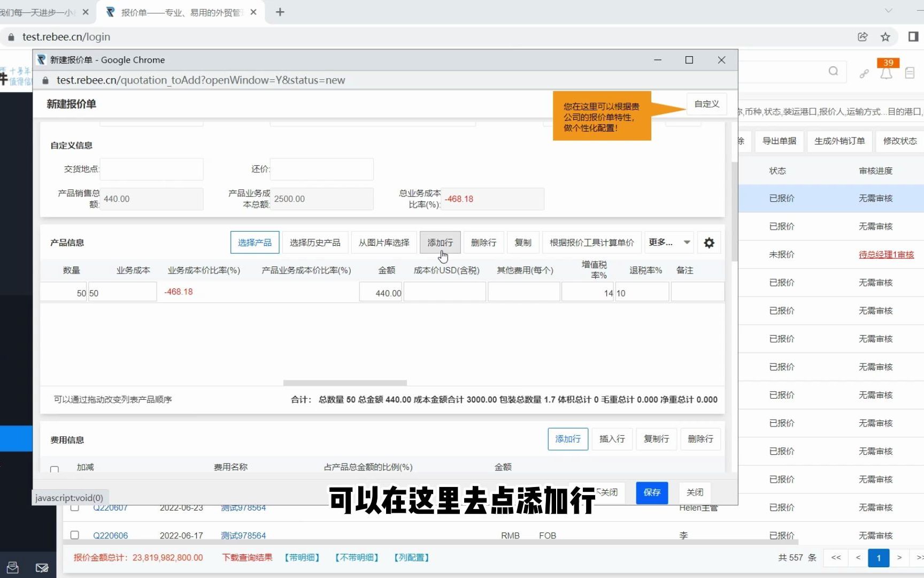Viewport: 924px width, 578px height.
Task: Click the 导出单据 button in background window
Action: tap(779, 141)
